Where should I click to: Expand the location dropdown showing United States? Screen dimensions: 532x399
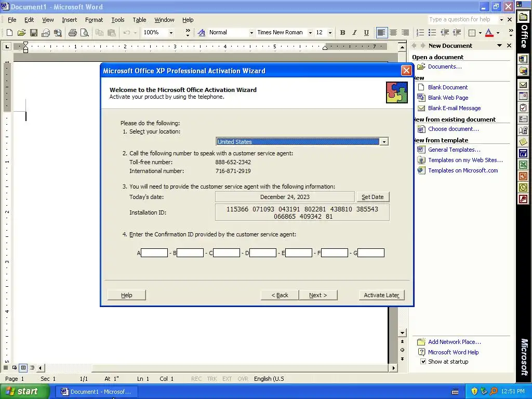click(384, 142)
